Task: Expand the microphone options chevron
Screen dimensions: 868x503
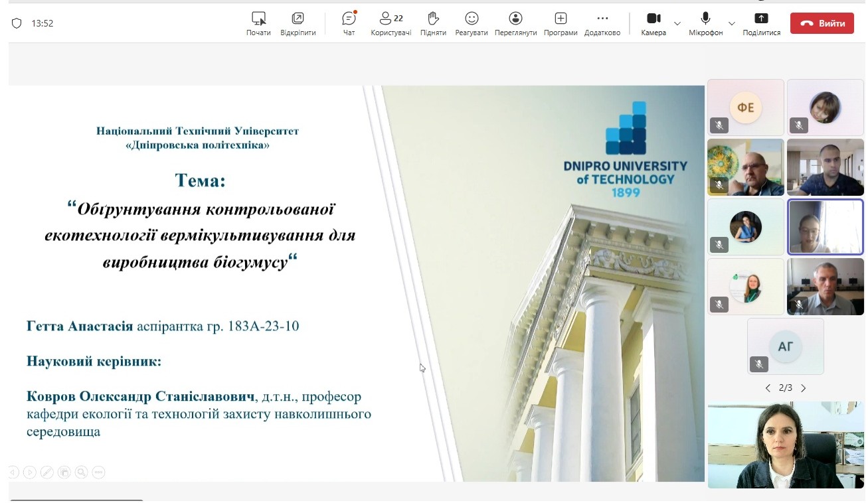Action: (732, 23)
